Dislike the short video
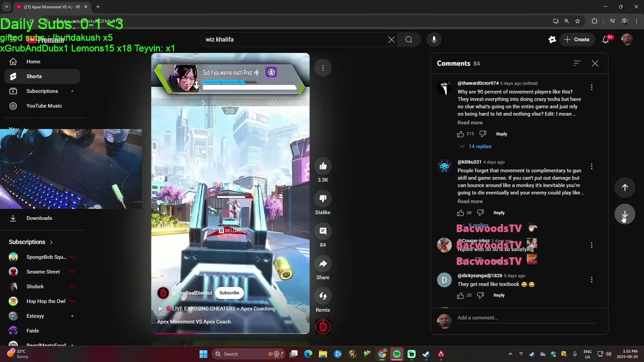644x362 pixels. (x=323, y=198)
